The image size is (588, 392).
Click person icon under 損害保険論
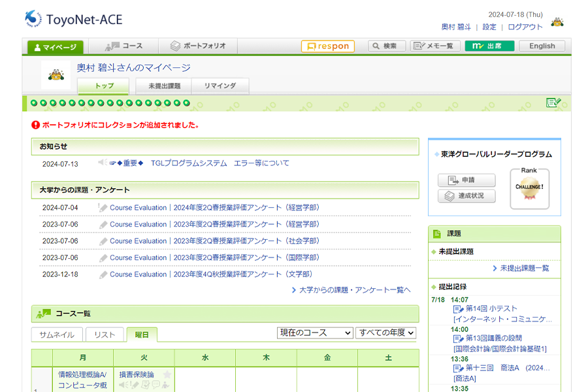tap(165, 385)
